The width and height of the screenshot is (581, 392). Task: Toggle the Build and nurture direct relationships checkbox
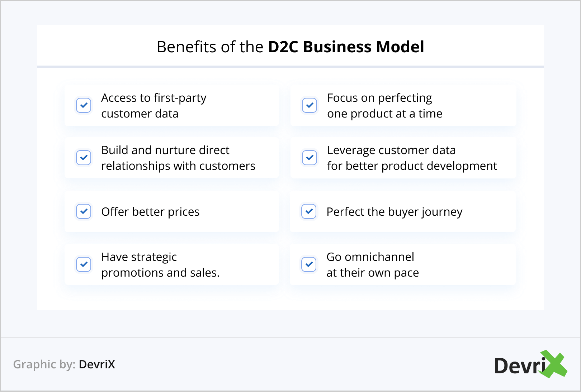coord(84,158)
